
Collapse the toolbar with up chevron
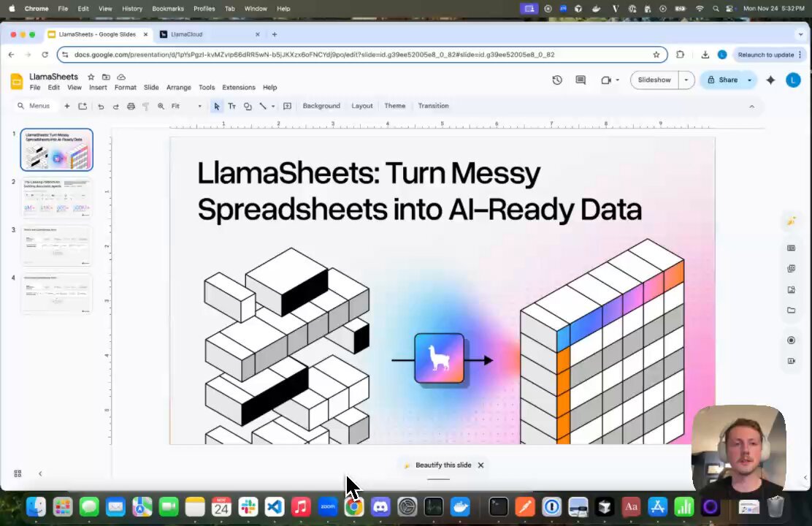click(x=752, y=106)
